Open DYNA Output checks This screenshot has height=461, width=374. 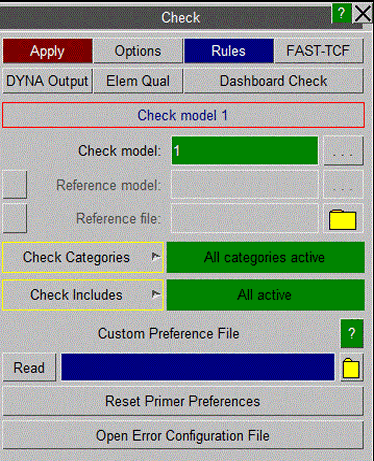[47, 81]
